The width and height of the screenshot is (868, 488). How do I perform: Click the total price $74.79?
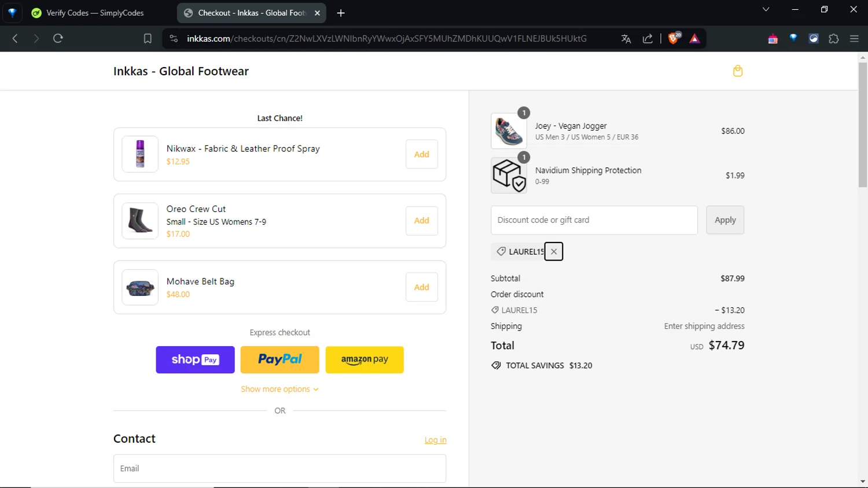(726, 346)
